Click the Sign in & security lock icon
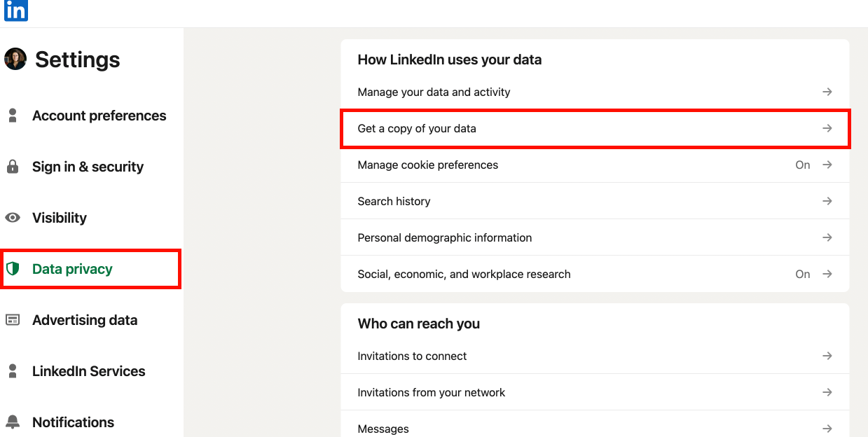Viewport: 868px width, 437px height. (x=13, y=167)
